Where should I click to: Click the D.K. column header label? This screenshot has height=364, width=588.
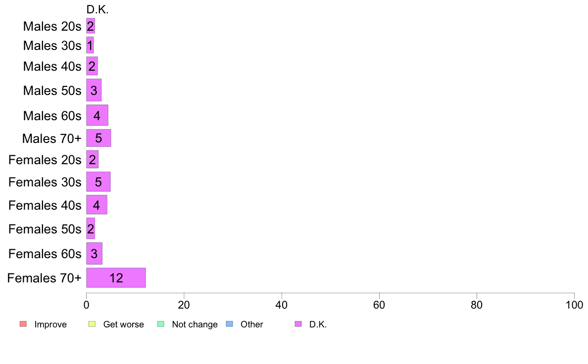98,10
